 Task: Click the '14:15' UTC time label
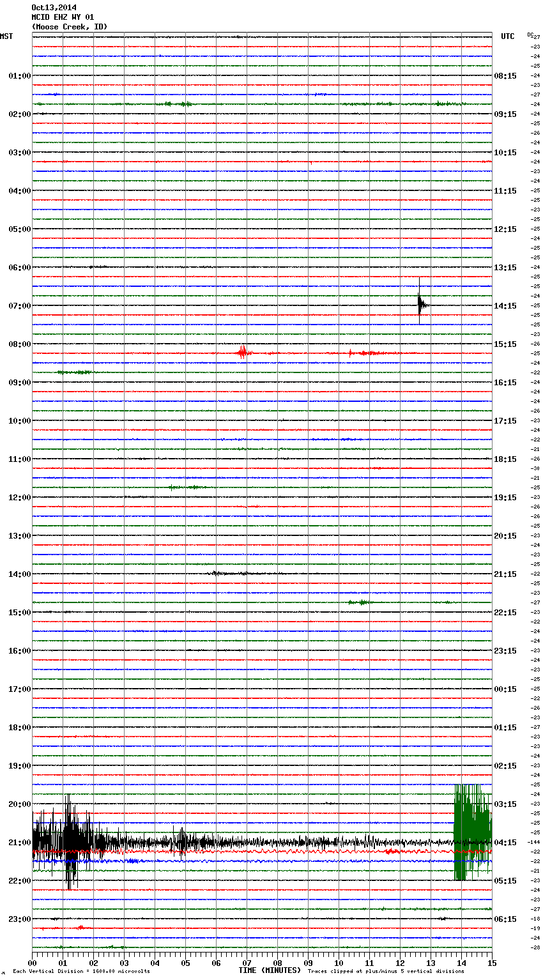point(505,306)
